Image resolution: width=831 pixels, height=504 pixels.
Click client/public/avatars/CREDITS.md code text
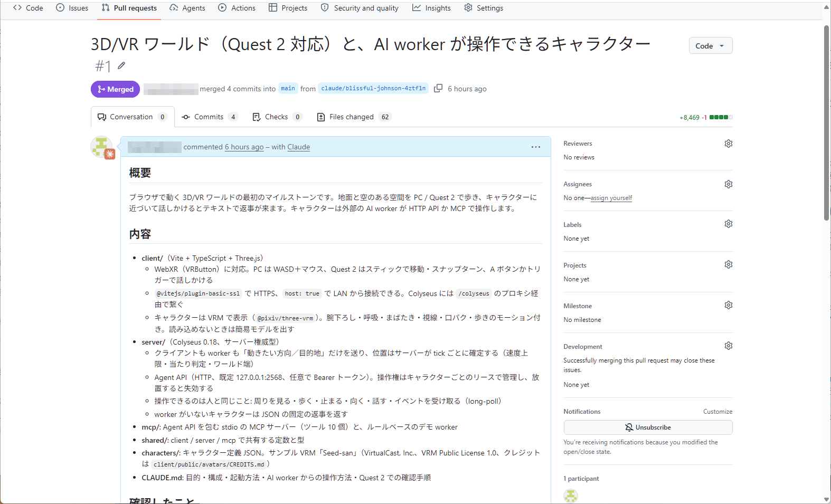coord(209,464)
